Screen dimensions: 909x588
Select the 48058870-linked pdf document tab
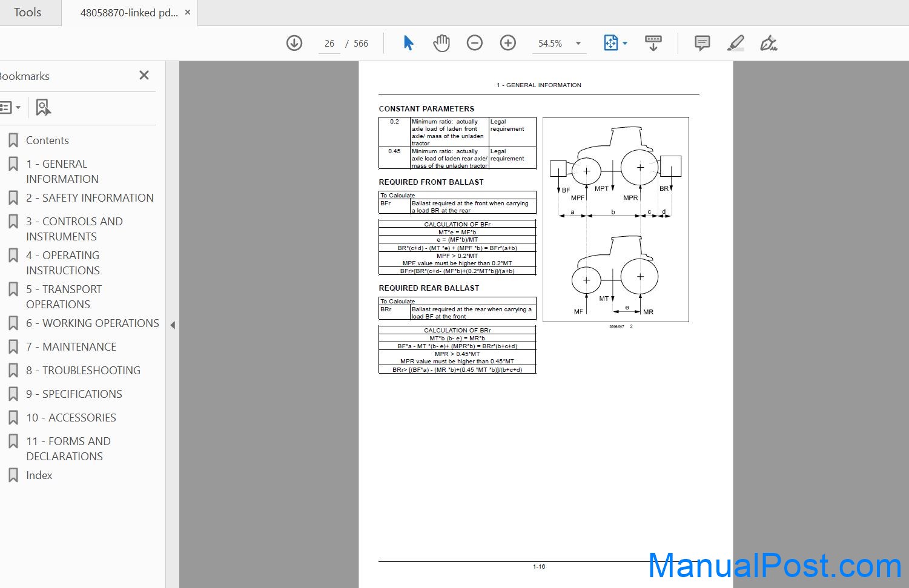tap(129, 13)
